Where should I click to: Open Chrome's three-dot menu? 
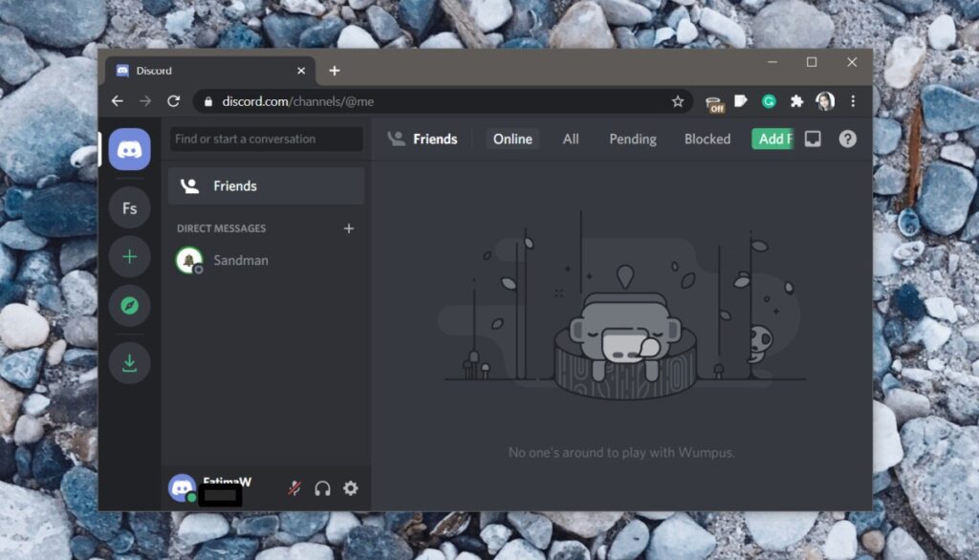(x=853, y=101)
